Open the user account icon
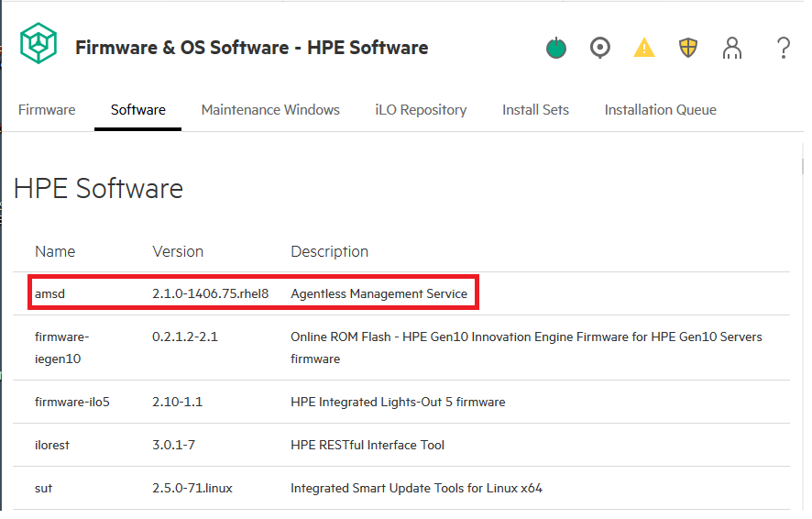Image resolution: width=812 pixels, height=519 pixels. [x=732, y=48]
